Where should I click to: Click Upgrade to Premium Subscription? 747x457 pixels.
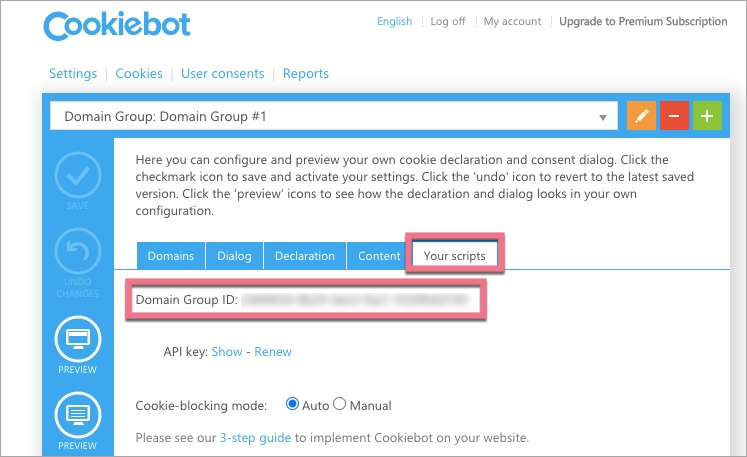tap(643, 21)
